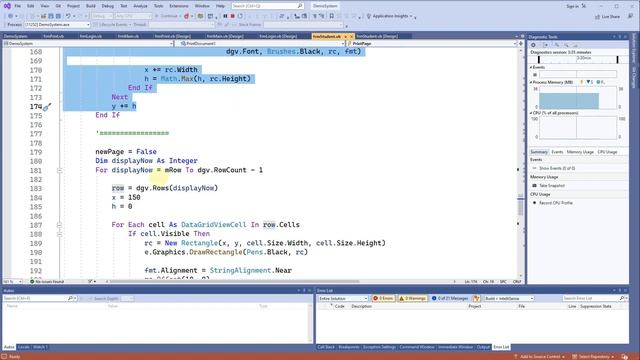Click Record CPU Profile link
The width and height of the screenshot is (640, 360).
click(556, 202)
